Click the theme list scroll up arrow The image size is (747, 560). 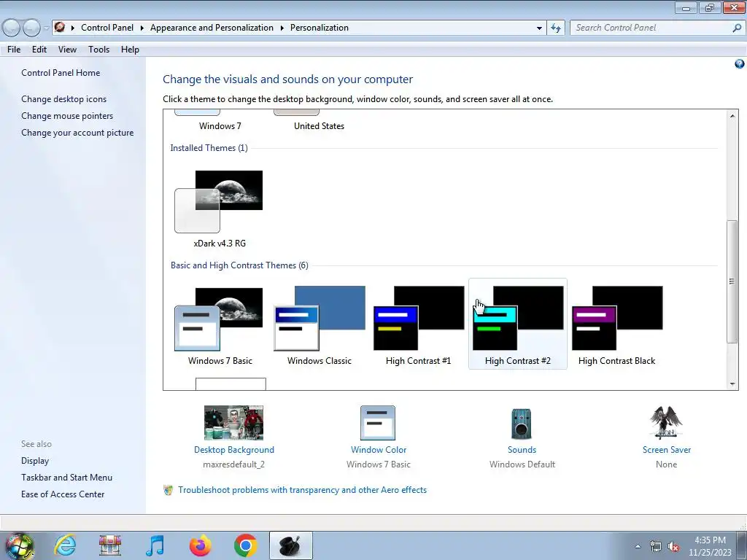coord(732,116)
